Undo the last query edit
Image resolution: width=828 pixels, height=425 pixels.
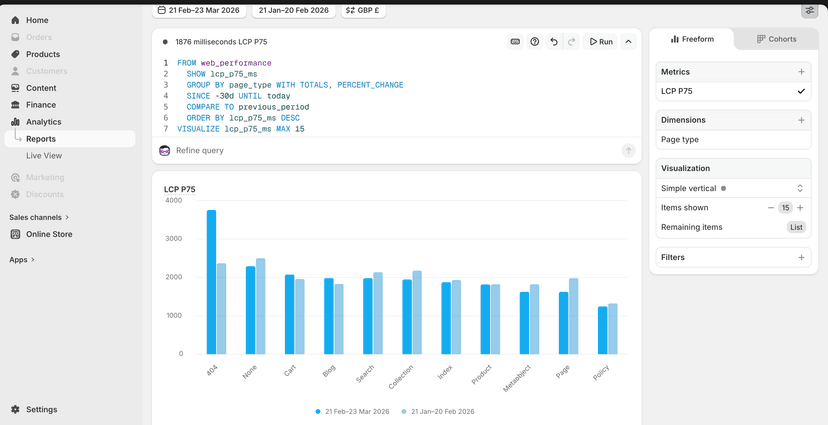point(553,42)
